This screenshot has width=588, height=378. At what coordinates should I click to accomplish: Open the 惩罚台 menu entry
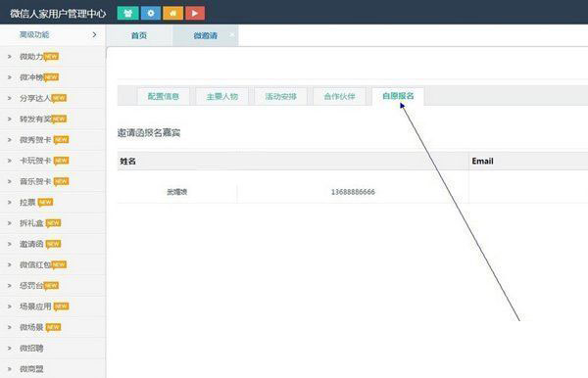tap(53, 286)
